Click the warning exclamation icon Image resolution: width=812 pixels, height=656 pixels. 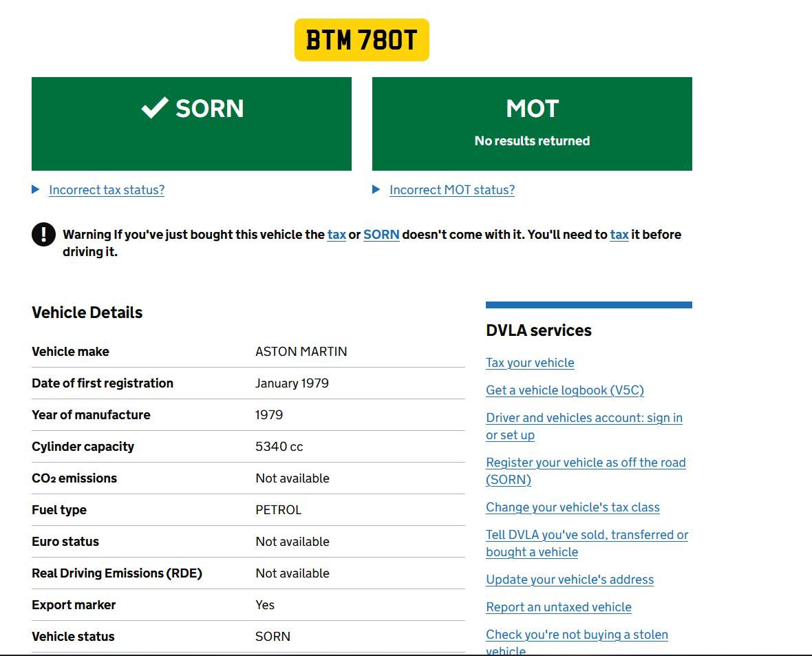[43, 234]
